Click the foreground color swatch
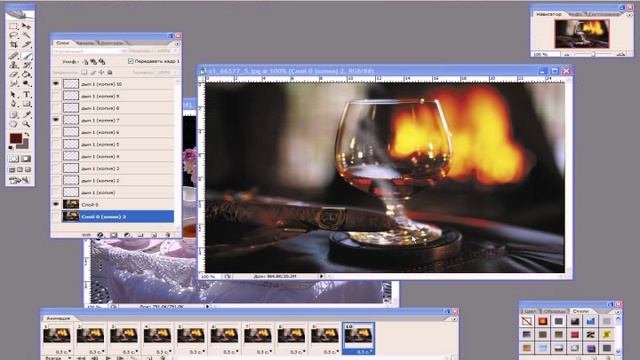Viewport: 640px width, 360px height. coord(16,139)
